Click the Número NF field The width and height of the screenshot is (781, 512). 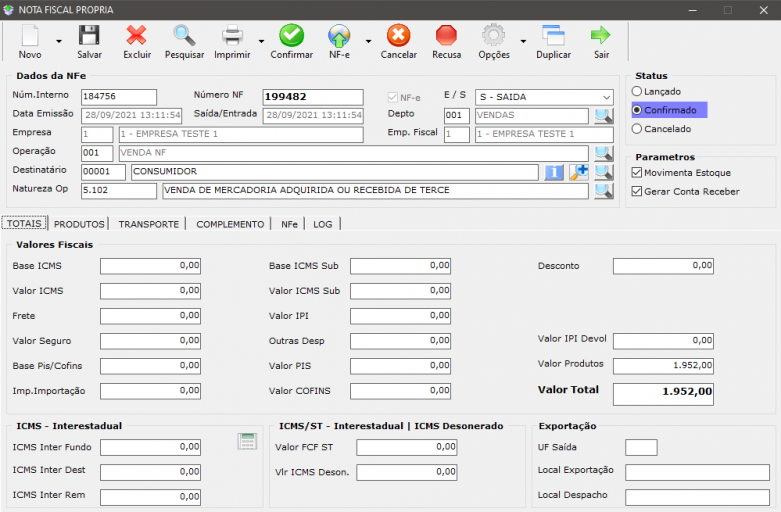[313, 97]
